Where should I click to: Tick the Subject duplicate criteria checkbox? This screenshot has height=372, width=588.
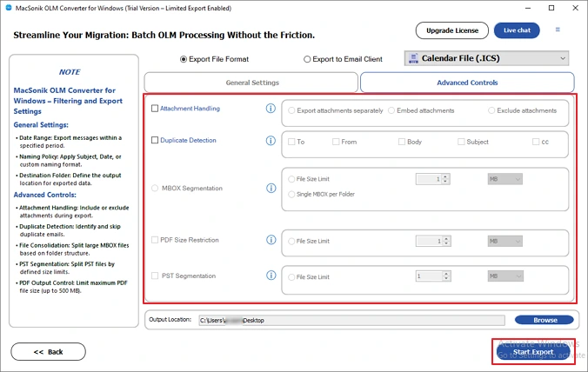[461, 142]
